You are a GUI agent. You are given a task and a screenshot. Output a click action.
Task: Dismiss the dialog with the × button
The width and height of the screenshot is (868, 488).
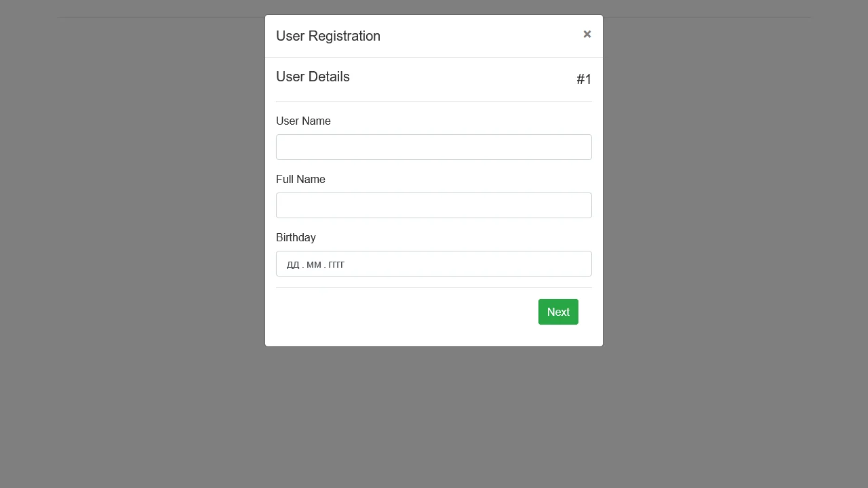pos(587,34)
